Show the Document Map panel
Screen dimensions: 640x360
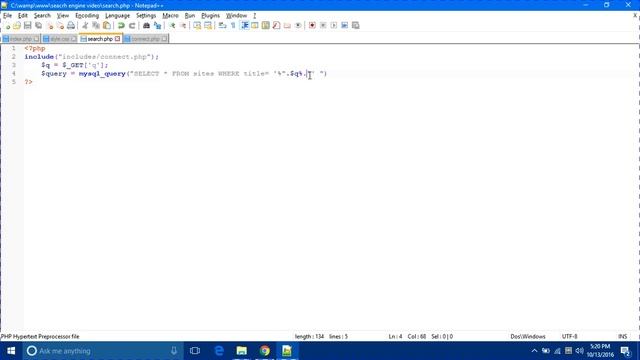[x=266, y=26]
